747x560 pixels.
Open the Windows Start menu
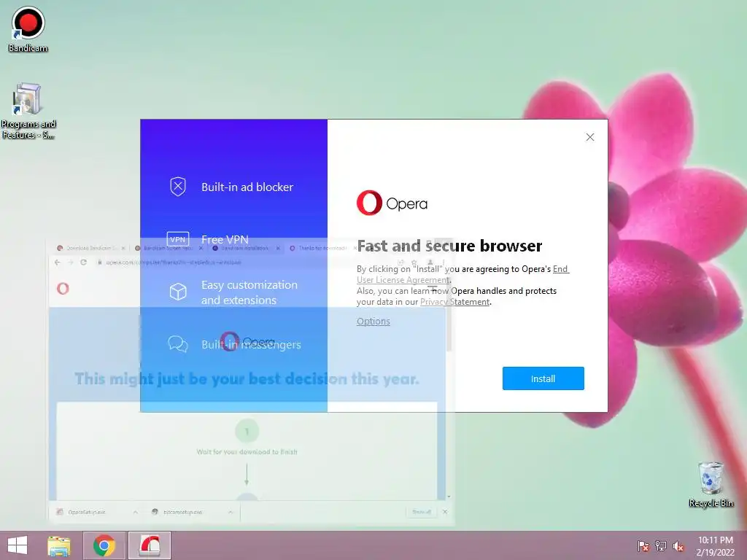[x=18, y=545]
